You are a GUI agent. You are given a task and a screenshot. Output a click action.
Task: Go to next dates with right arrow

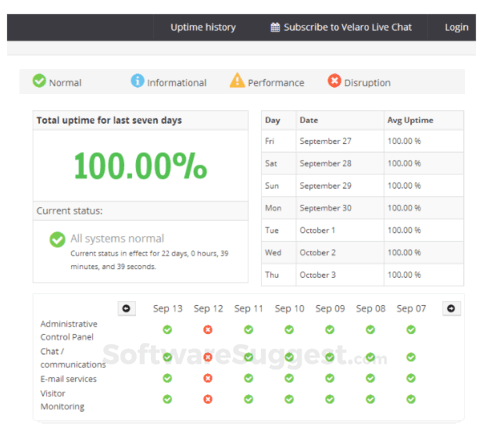pos(451,308)
